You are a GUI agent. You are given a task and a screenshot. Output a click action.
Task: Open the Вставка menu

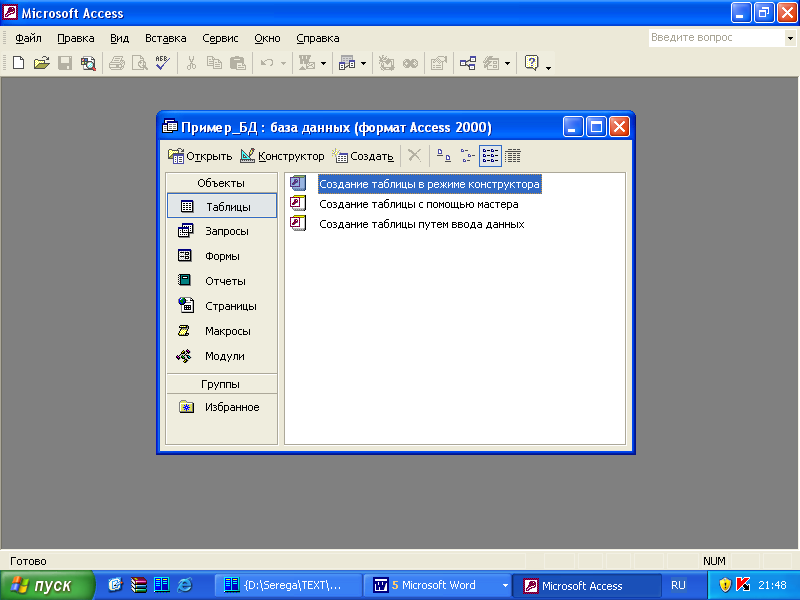point(165,38)
